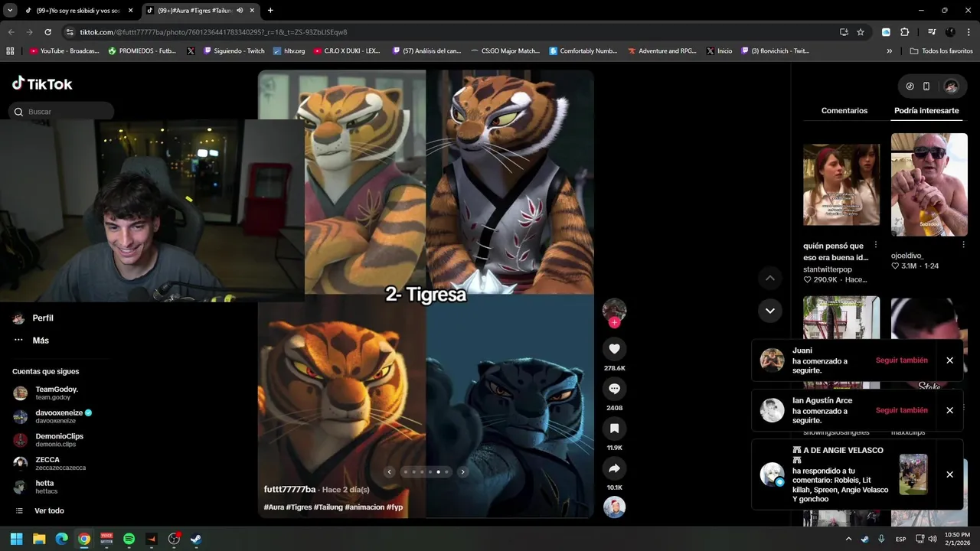
Task: Go to previous video with up arrow
Action: point(770,278)
